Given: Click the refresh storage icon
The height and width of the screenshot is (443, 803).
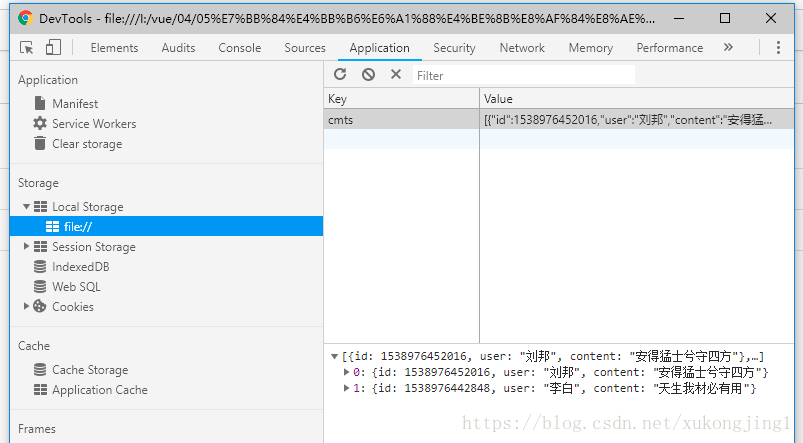Looking at the screenshot, I should (x=340, y=75).
